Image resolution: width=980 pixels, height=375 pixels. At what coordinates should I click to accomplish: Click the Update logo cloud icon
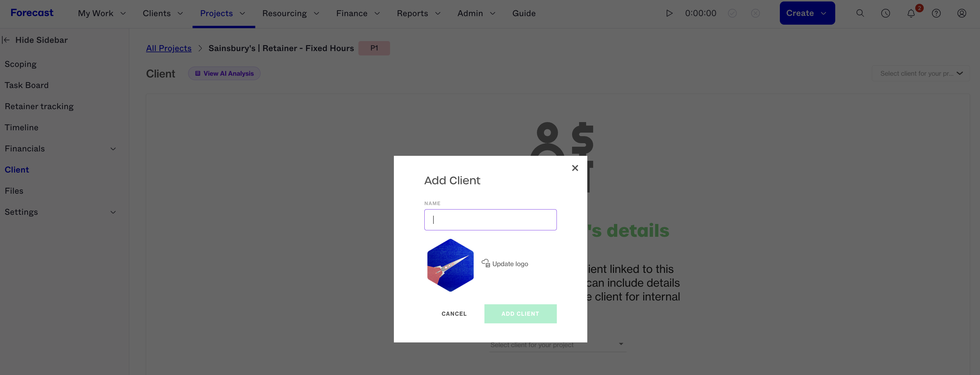click(485, 263)
